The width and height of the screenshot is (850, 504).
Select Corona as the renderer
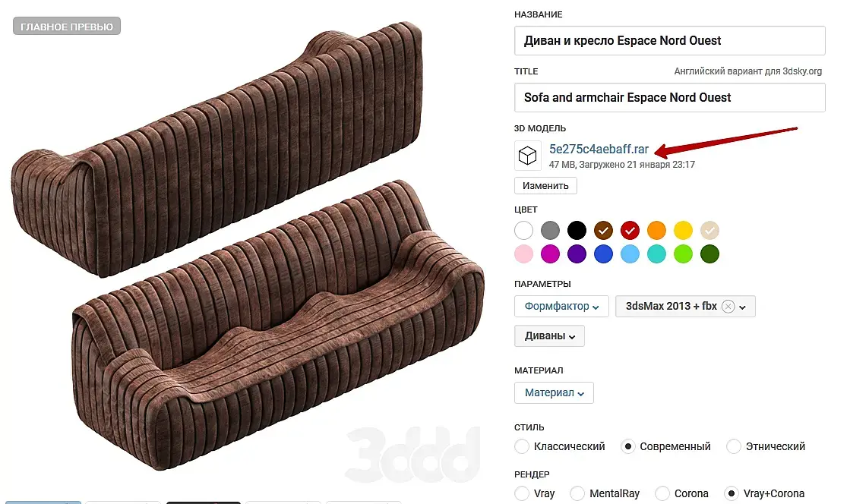point(662,493)
